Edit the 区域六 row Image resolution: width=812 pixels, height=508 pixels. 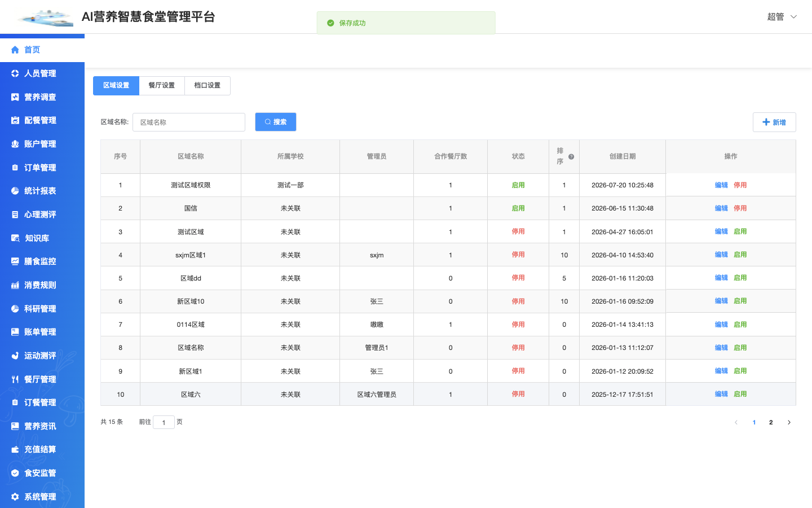coord(721,394)
